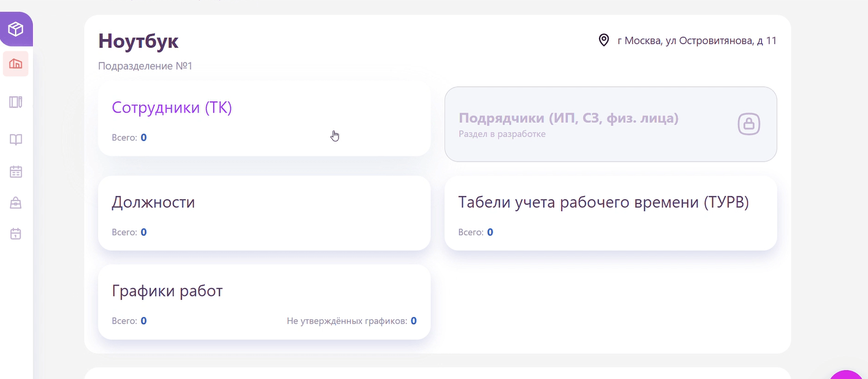Image resolution: width=868 pixels, height=379 pixels.
Task: Open the Сотрудники (ТК) card
Action: (x=264, y=118)
